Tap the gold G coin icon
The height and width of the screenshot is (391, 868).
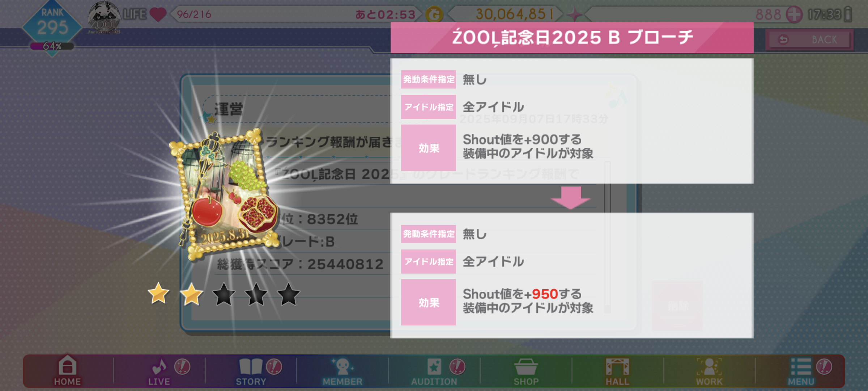(x=434, y=15)
